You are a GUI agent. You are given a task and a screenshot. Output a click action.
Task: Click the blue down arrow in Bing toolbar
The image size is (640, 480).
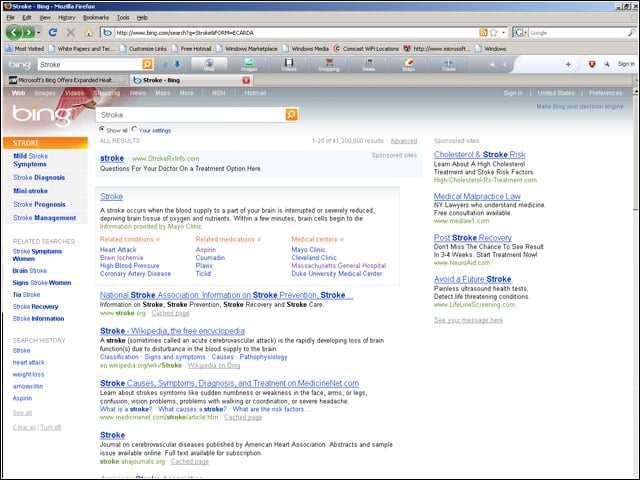[177, 64]
